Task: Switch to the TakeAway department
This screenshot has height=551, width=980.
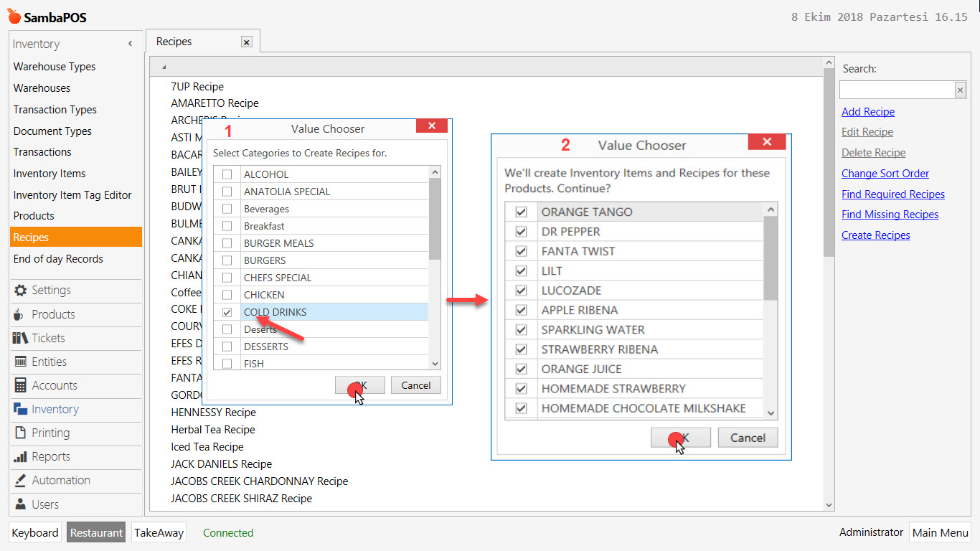Action: (158, 532)
